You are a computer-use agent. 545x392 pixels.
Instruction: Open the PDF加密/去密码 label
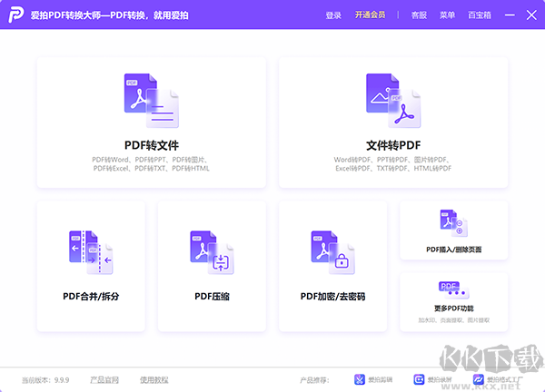(x=333, y=296)
